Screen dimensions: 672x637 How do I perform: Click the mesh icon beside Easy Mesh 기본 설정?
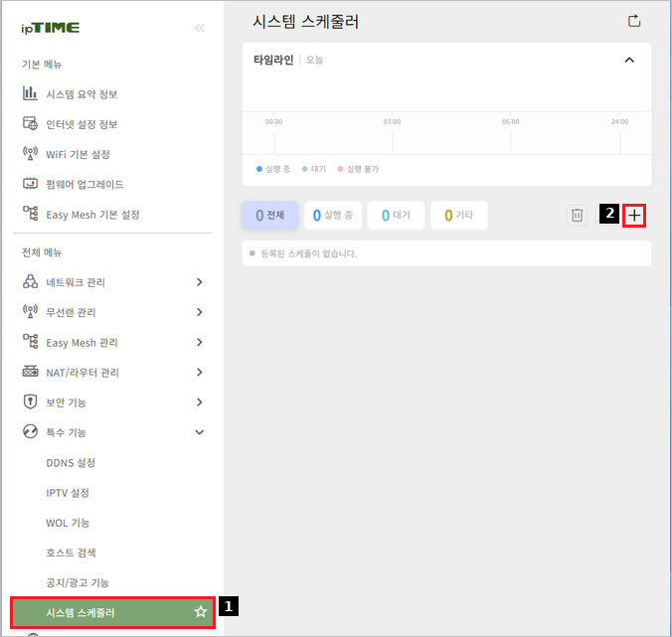[x=30, y=214]
